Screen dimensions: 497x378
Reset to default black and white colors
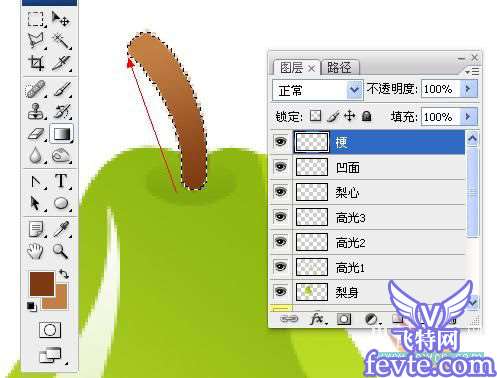click(x=32, y=306)
